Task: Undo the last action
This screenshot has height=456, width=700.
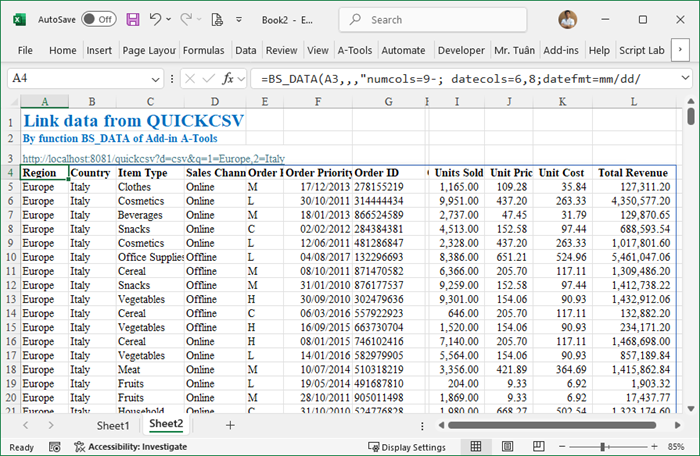Action: point(155,19)
